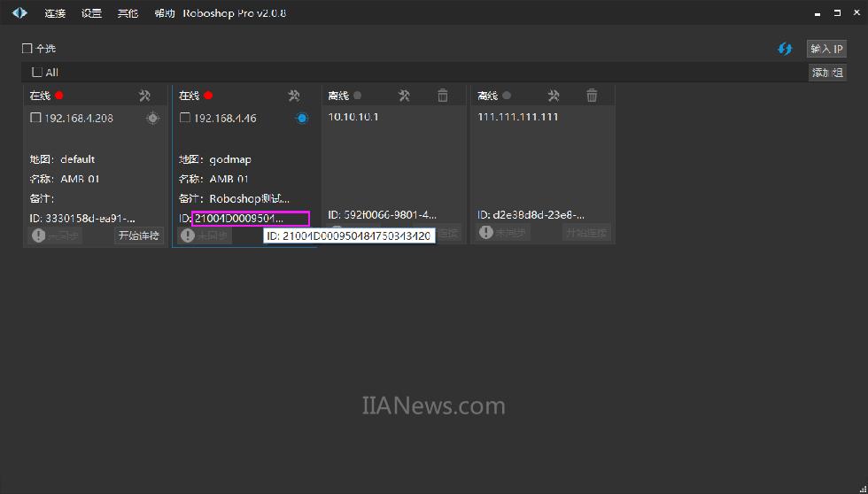Click the 输入 IP button

826,49
